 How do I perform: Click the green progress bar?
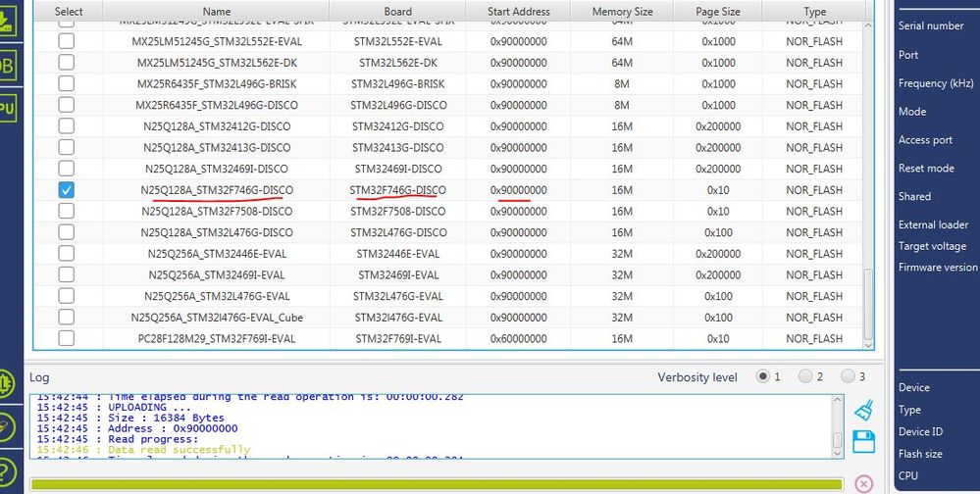click(x=437, y=484)
